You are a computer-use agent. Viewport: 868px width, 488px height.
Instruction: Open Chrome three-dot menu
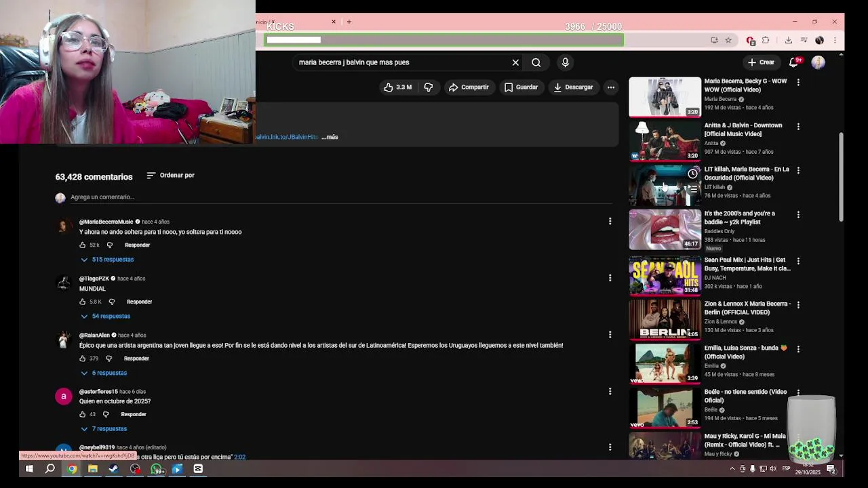pos(835,40)
